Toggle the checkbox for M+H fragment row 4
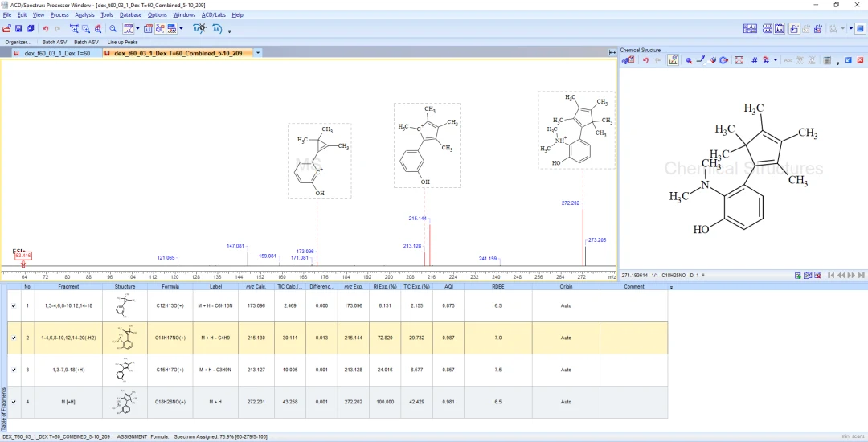The width and height of the screenshot is (868, 442). tap(14, 402)
